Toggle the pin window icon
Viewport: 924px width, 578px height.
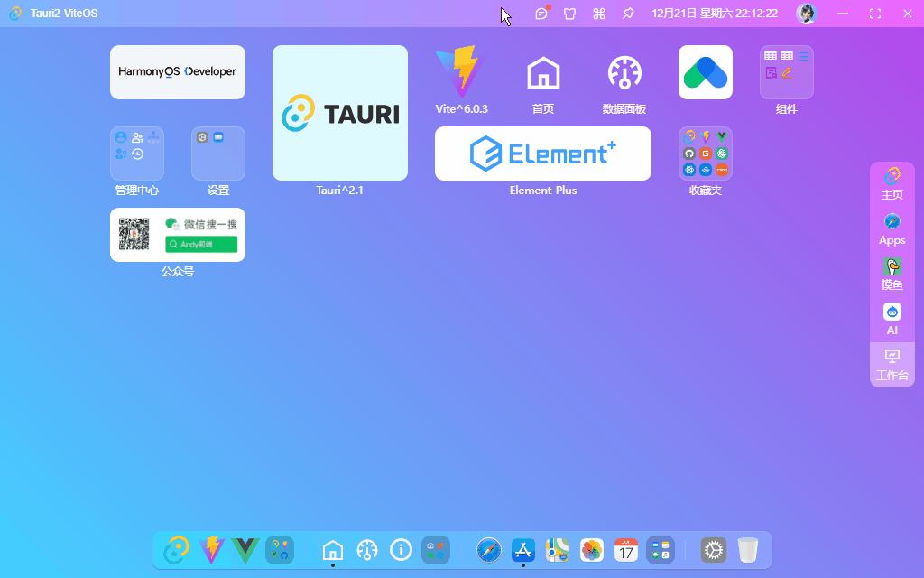click(628, 13)
